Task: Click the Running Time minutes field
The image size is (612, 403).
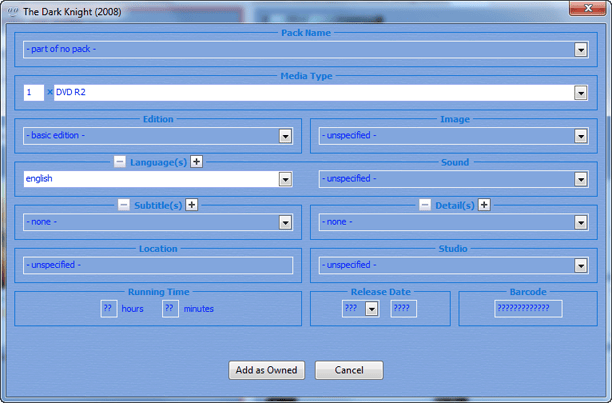Action: [170, 309]
